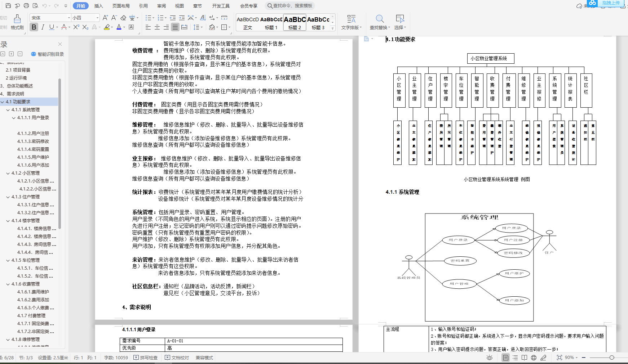
Task: Toggle Underline formatting
Action: [52, 27]
